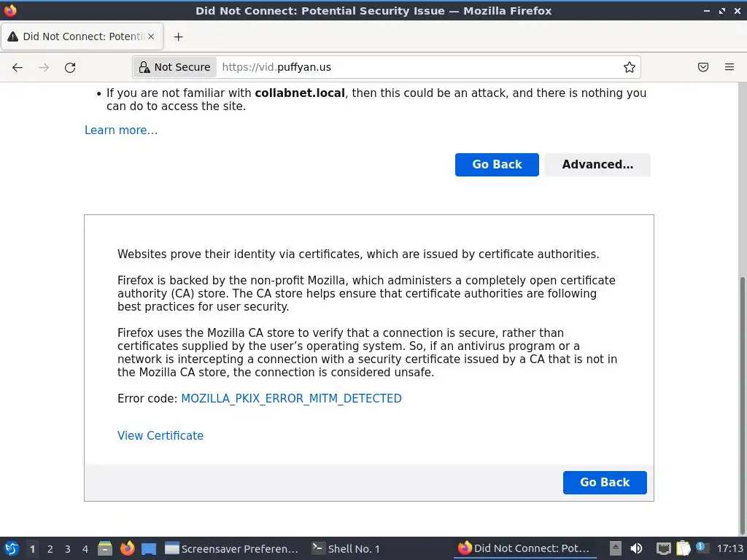The image size is (747, 560).
Task: Click the browser back arrow
Action: (18, 67)
